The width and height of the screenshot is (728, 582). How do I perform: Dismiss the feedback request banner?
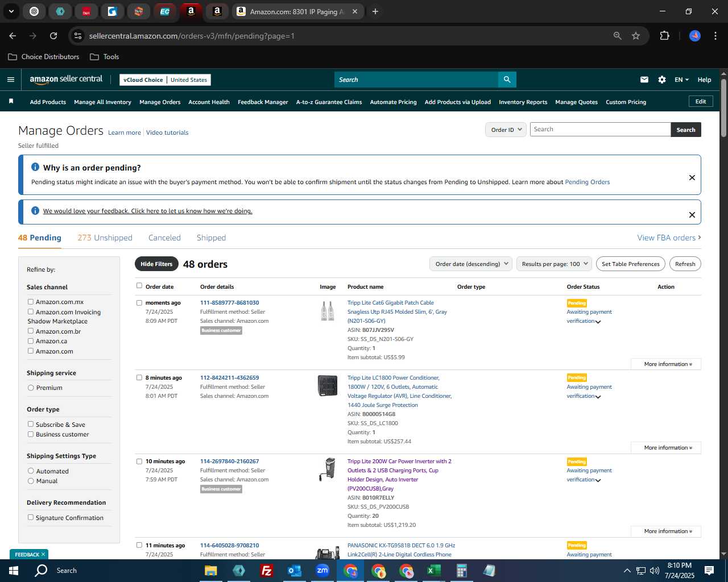(x=692, y=215)
